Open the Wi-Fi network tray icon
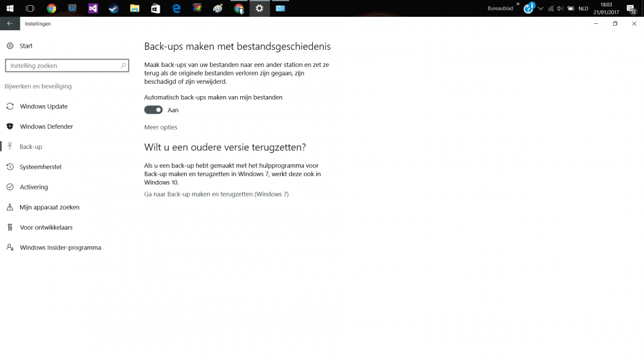 [x=551, y=8]
